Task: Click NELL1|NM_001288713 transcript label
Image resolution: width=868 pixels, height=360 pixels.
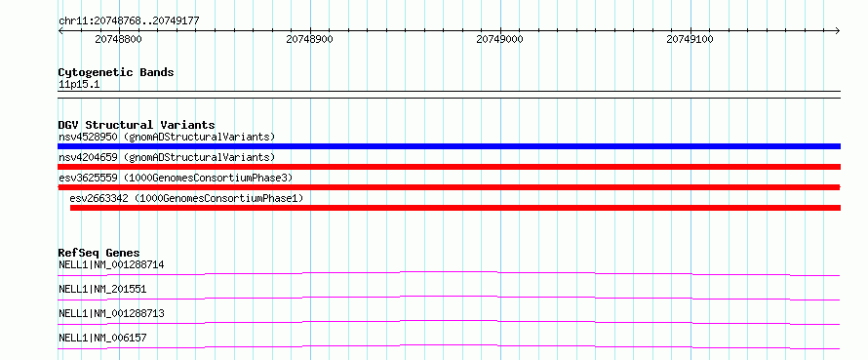Action: [111, 313]
